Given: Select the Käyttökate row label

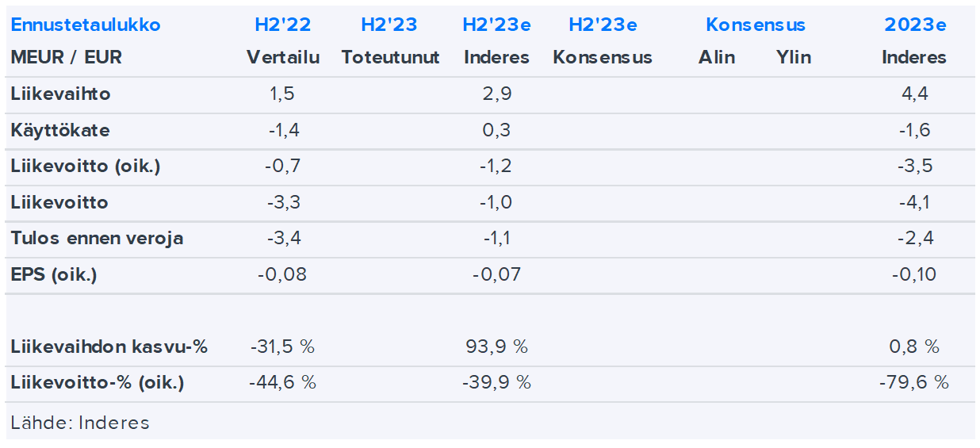Looking at the screenshot, I should click(x=60, y=130).
